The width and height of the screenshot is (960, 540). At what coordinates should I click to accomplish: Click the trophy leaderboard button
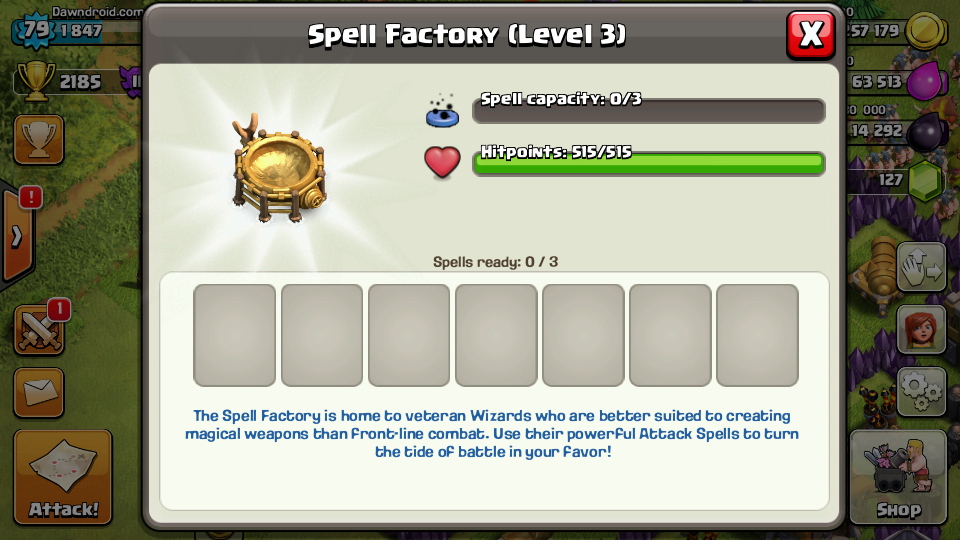(39, 140)
